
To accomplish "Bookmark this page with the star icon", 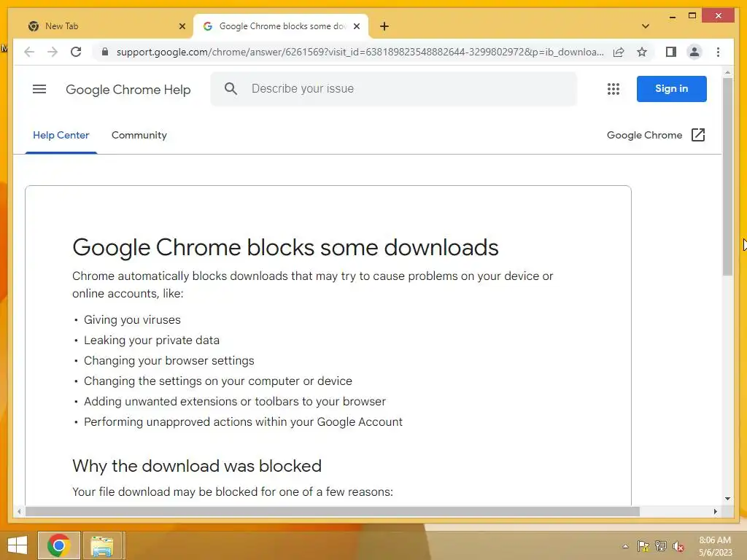I will tap(642, 52).
